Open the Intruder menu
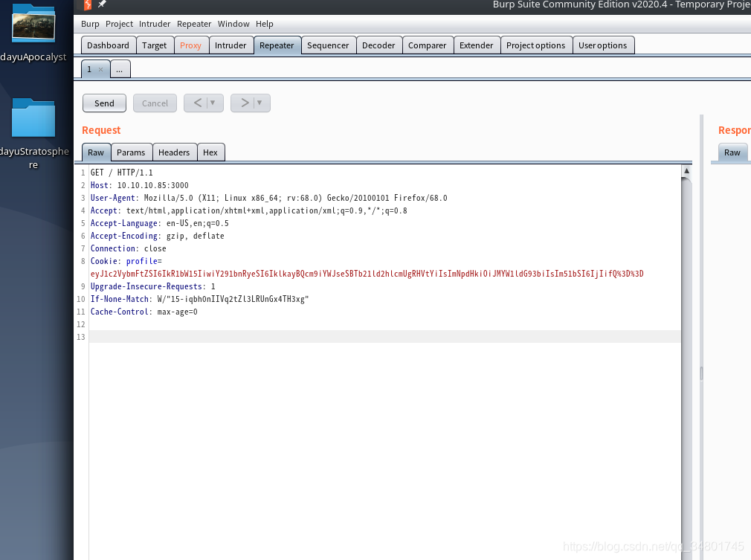 155,24
